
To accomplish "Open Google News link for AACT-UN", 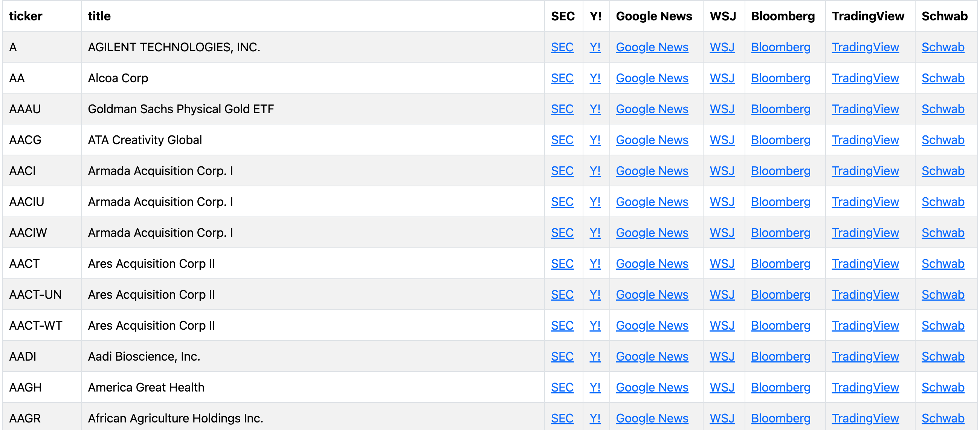I will pos(652,295).
